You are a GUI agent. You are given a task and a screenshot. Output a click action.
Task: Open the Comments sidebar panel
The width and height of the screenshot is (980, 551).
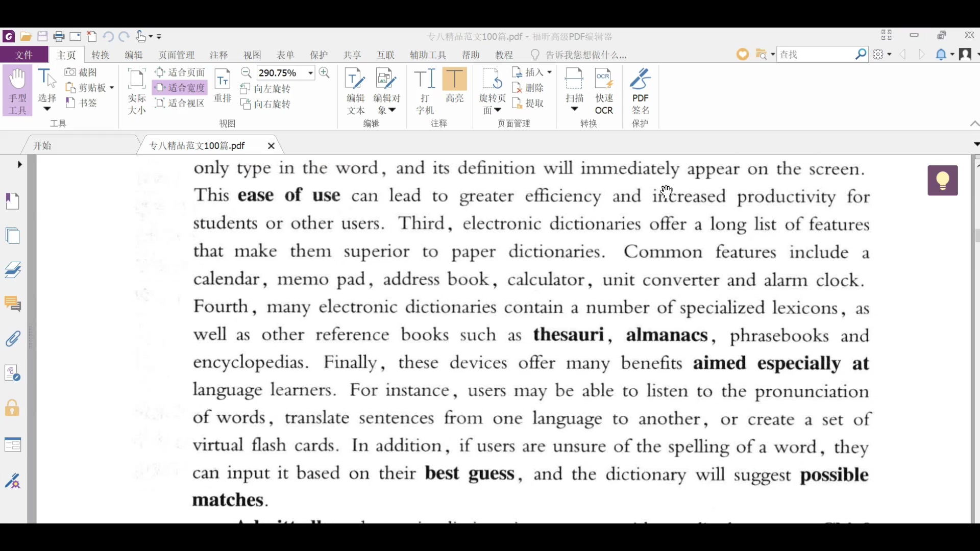click(x=13, y=305)
